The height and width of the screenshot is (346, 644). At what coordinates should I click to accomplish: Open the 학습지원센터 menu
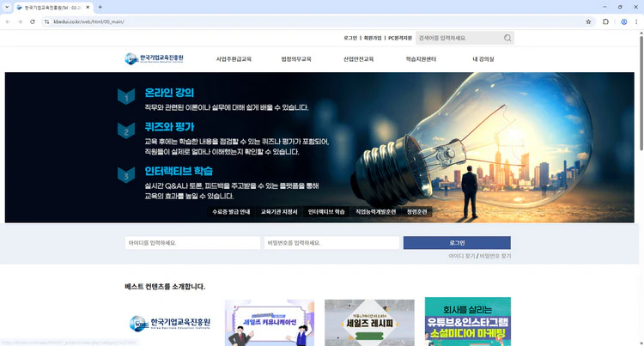(421, 59)
